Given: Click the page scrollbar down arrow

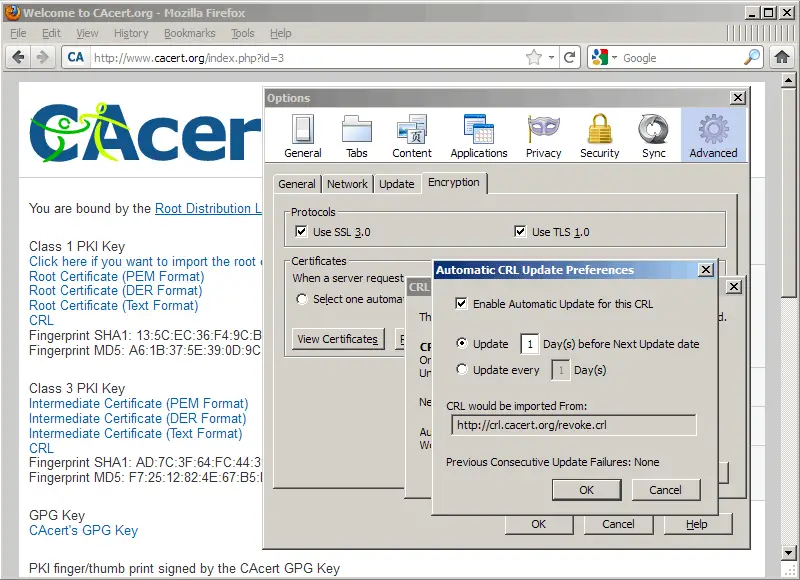Looking at the screenshot, I should click(789, 552).
